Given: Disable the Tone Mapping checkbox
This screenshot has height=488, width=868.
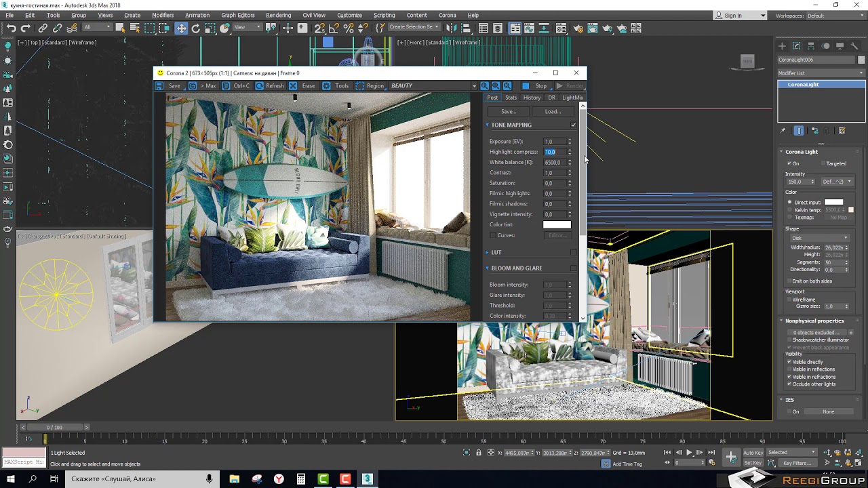Looking at the screenshot, I should (x=574, y=125).
